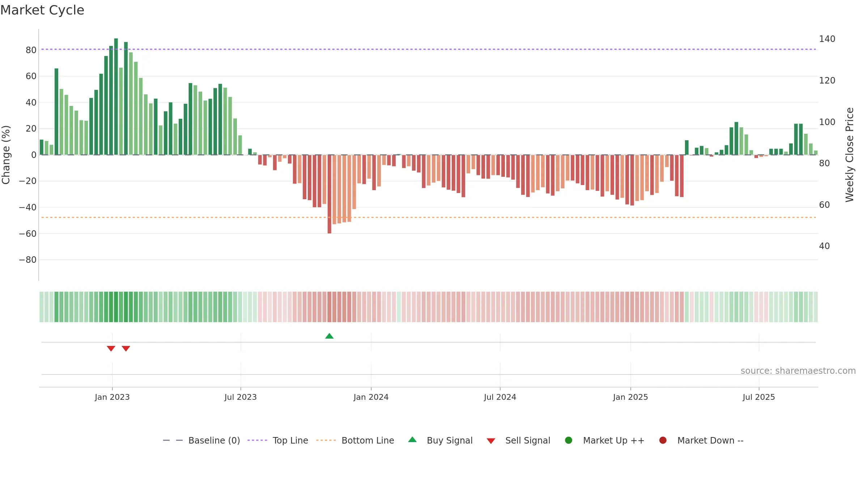Click the 80 tick on the Change axis

click(31, 50)
